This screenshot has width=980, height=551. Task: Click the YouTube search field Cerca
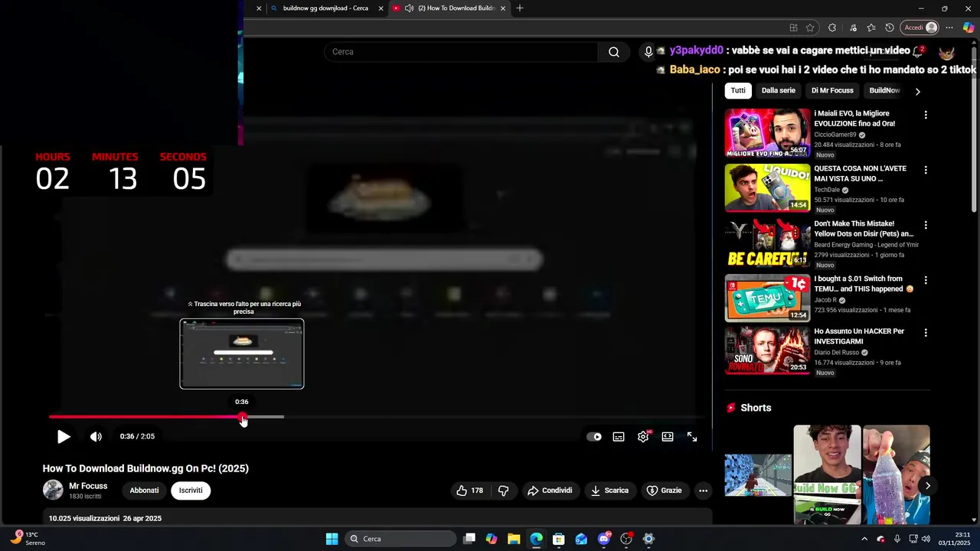tap(461, 51)
